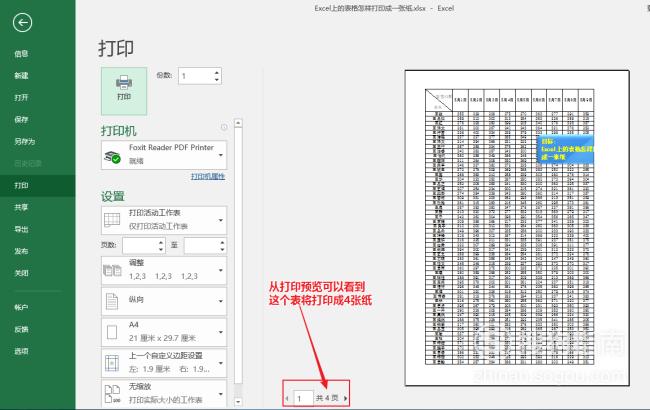
Task: Click the pages 'to' (至) input field
Action: coord(201,245)
